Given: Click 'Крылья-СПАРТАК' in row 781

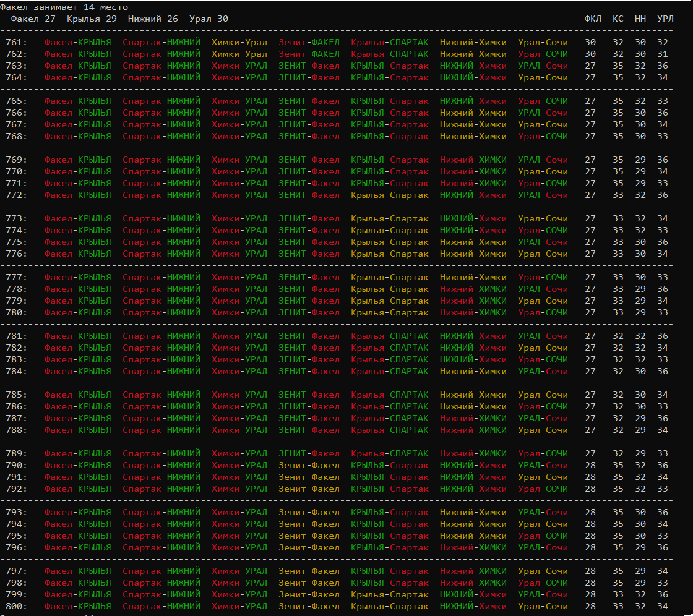Looking at the screenshot, I should click(x=390, y=336).
